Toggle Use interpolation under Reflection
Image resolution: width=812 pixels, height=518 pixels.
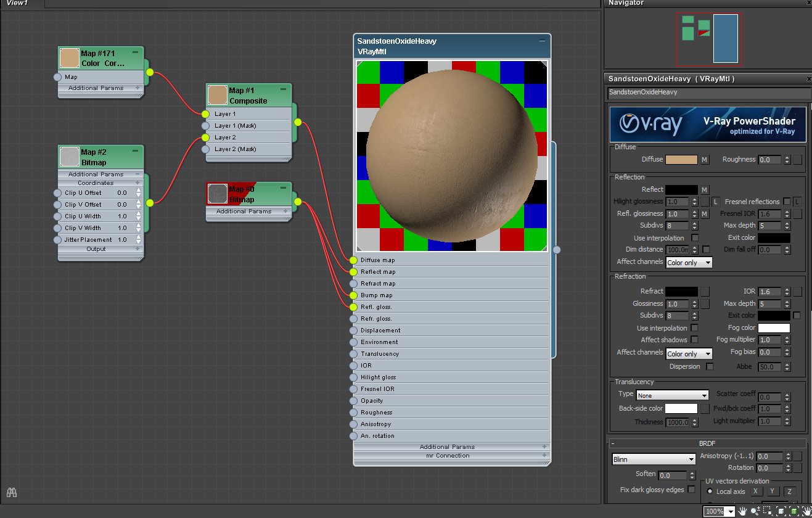(695, 237)
